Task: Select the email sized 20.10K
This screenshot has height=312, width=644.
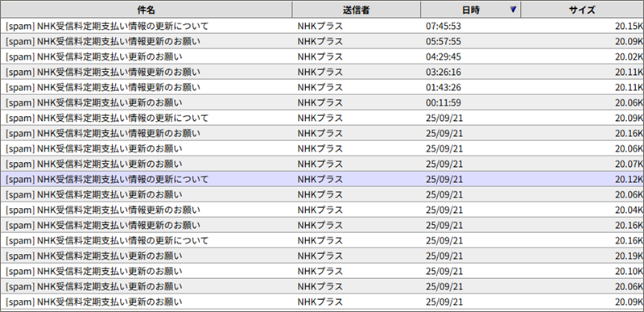Action: click(322, 271)
